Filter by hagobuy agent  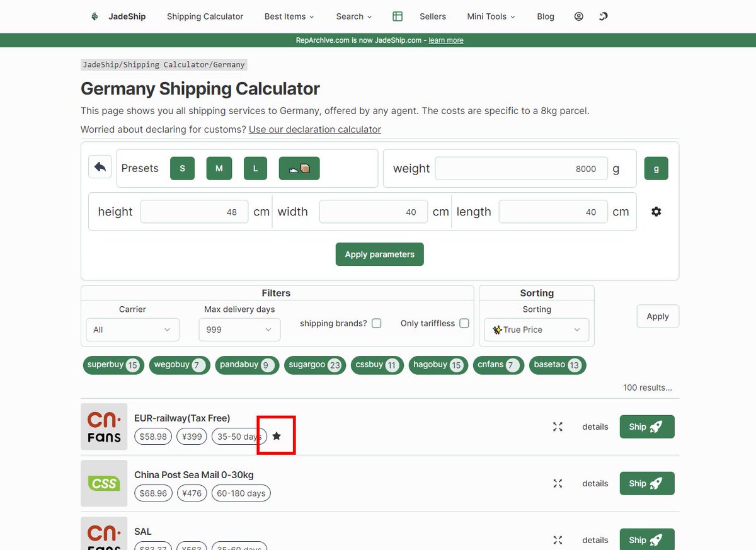coord(438,365)
